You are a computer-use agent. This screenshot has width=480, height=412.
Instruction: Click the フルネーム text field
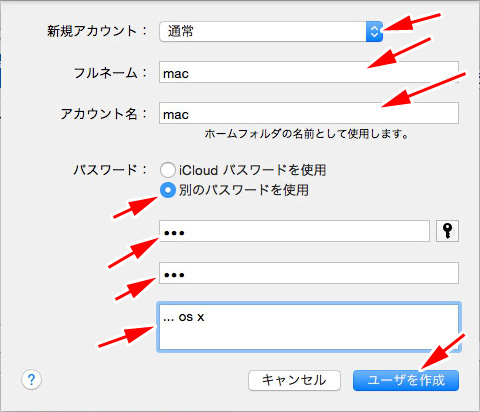click(x=309, y=72)
